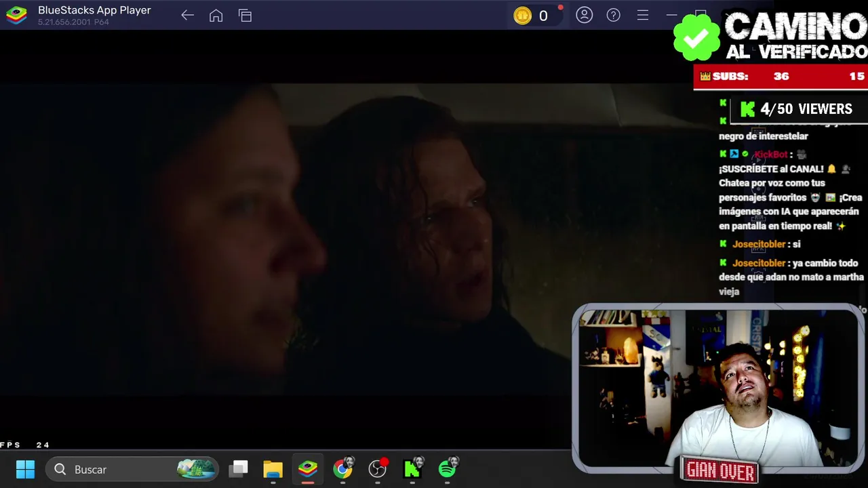Open the Windows Start menu
Viewport: 868px width, 488px height.
[25, 469]
